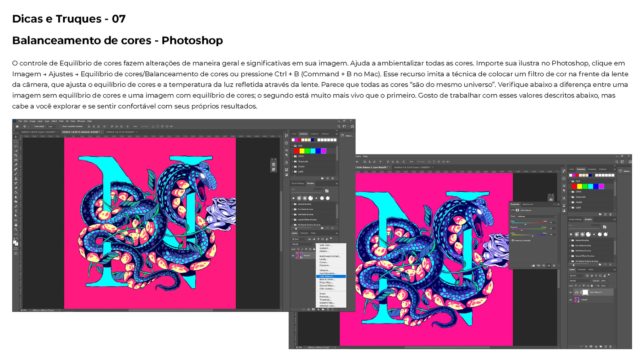The height and width of the screenshot is (362, 644).
Task: Click the Magenta–Green value field
Action: [552, 228]
